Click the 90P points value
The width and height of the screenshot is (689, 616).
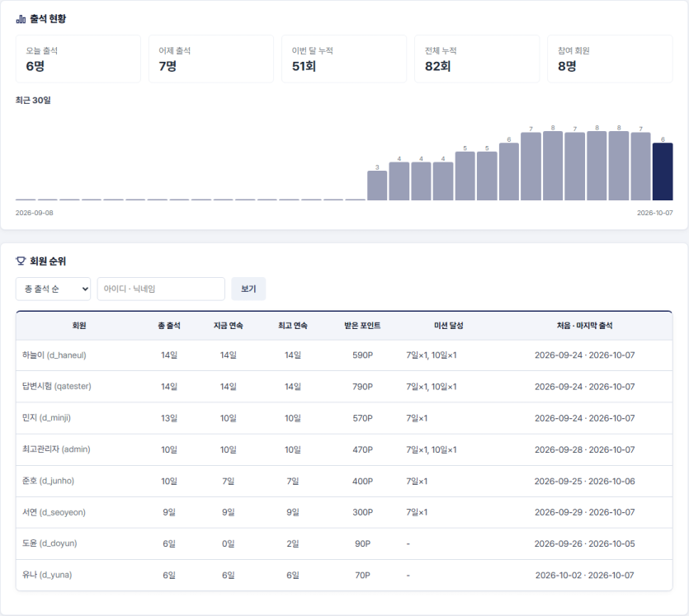pyautogui.click(x=362, y=544)
